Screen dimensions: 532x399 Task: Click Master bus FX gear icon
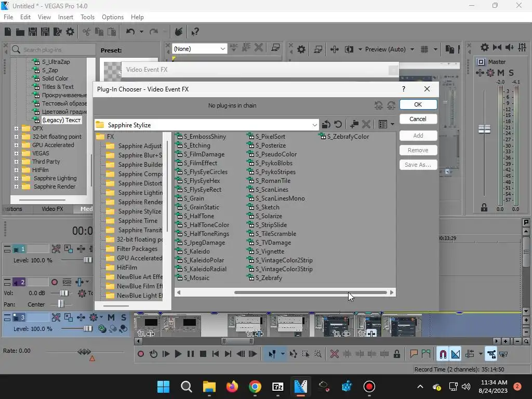click(490, 73)
